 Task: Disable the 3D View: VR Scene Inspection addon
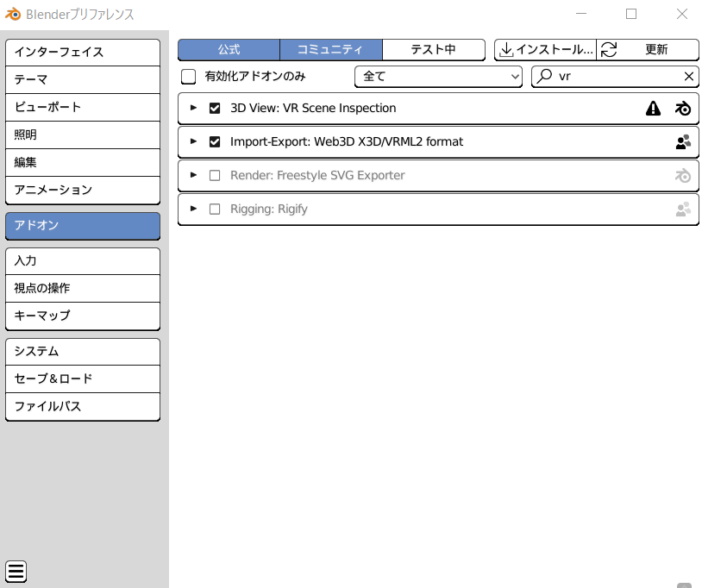215,109
